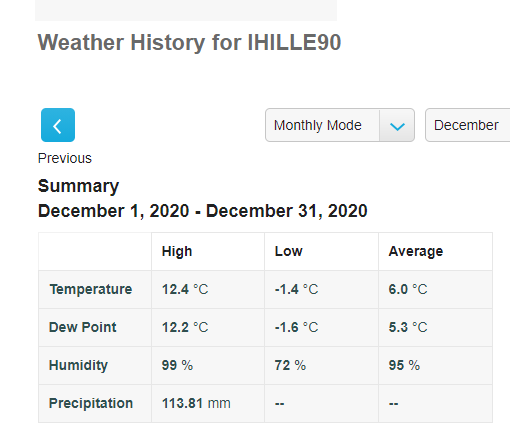The height and width of the screenshot is (435, 510).
Task: Click the Humidity row label
Action: pyautogui.click(x=78, y=365)
